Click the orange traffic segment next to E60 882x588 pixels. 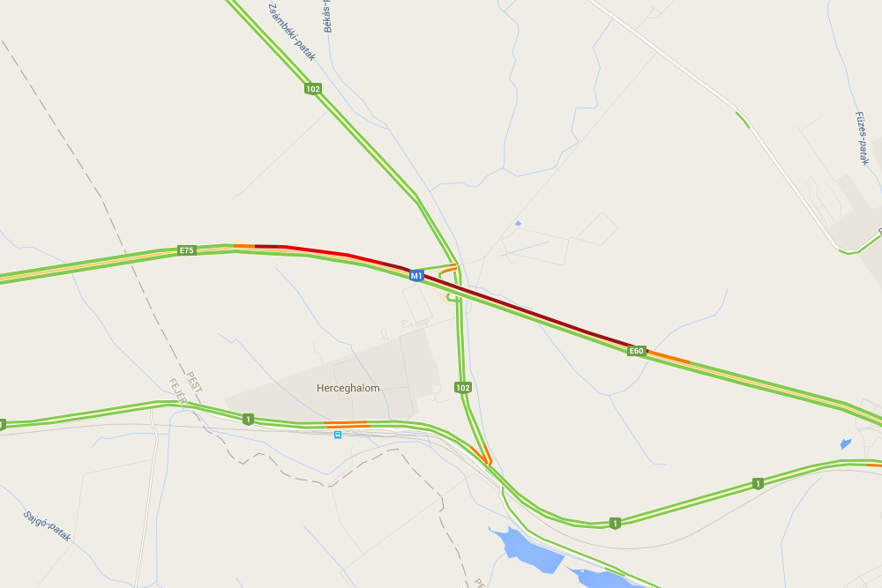click(669, 358)
